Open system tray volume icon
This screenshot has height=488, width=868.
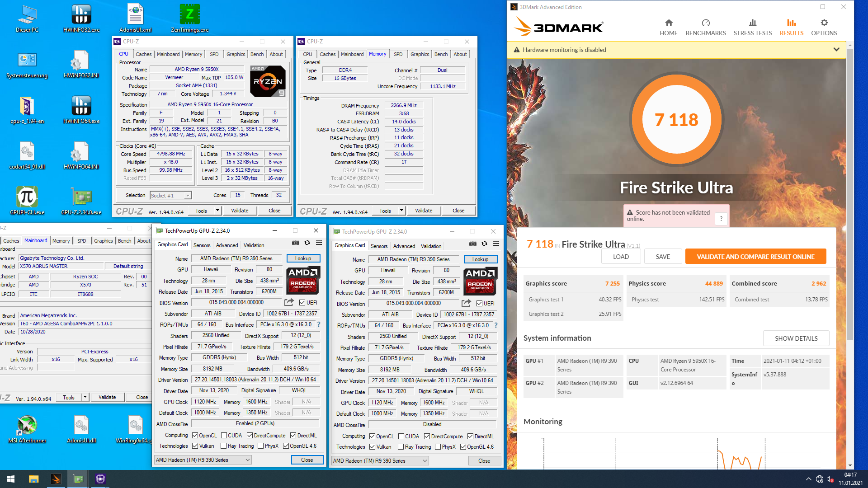coord(830,479)
